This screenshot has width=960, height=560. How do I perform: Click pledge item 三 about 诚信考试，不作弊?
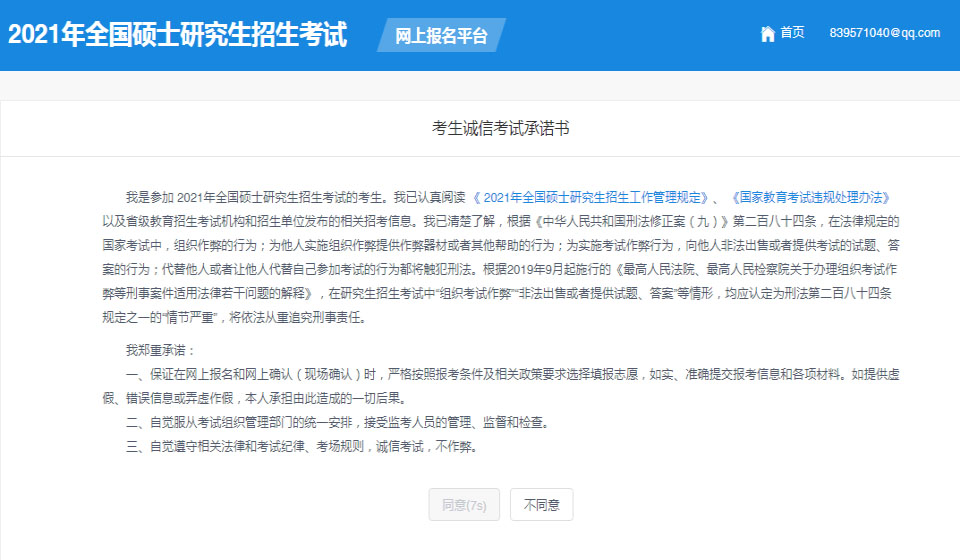310,445
